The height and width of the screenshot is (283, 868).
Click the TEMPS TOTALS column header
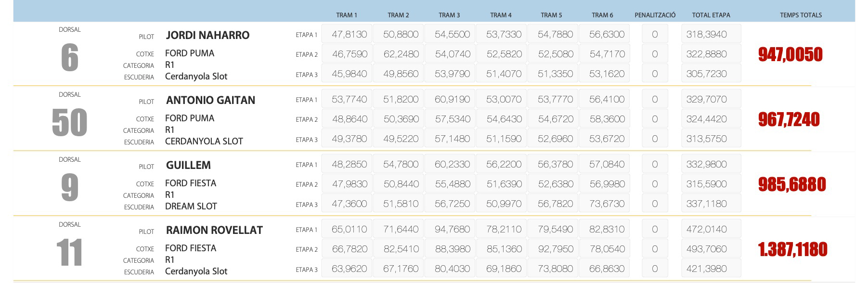[x=801, y=15]
